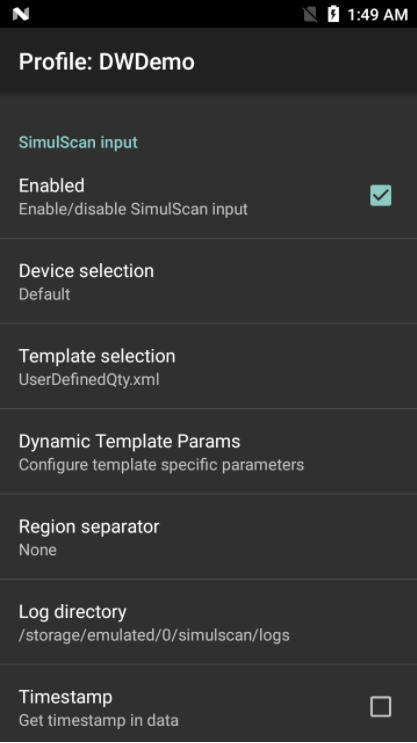
Task: Tap the /storage/emulated/0/simulscan/logs path
Action: click(154, 635)
